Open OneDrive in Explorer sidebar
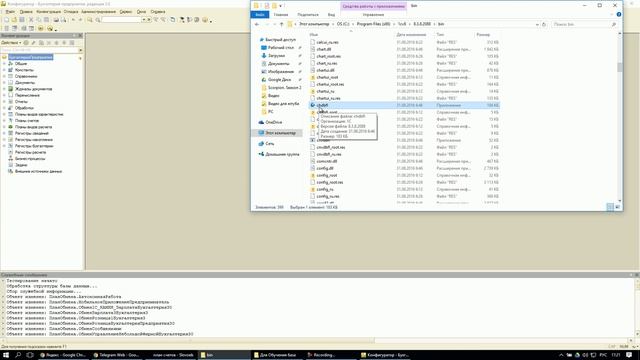 click(x=273, y=122)
